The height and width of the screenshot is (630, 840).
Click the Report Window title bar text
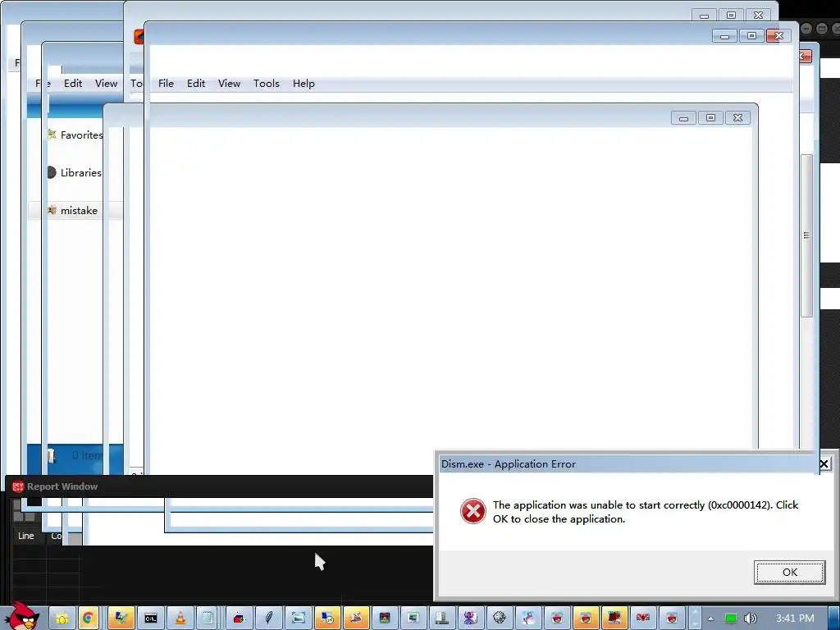tap(62, 486)
